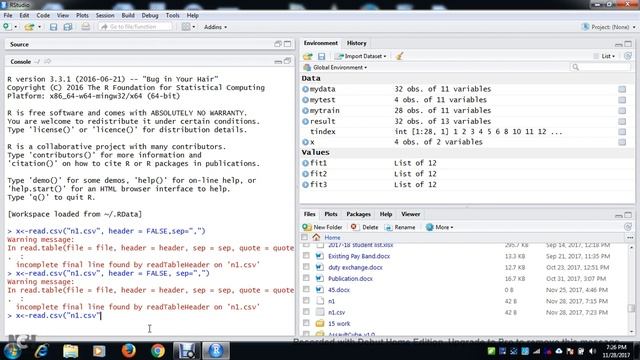Save the current document icon
Image resolution: width=640 pixels, height=360 pixels.
pyautogui.click(x=53, y=27)
